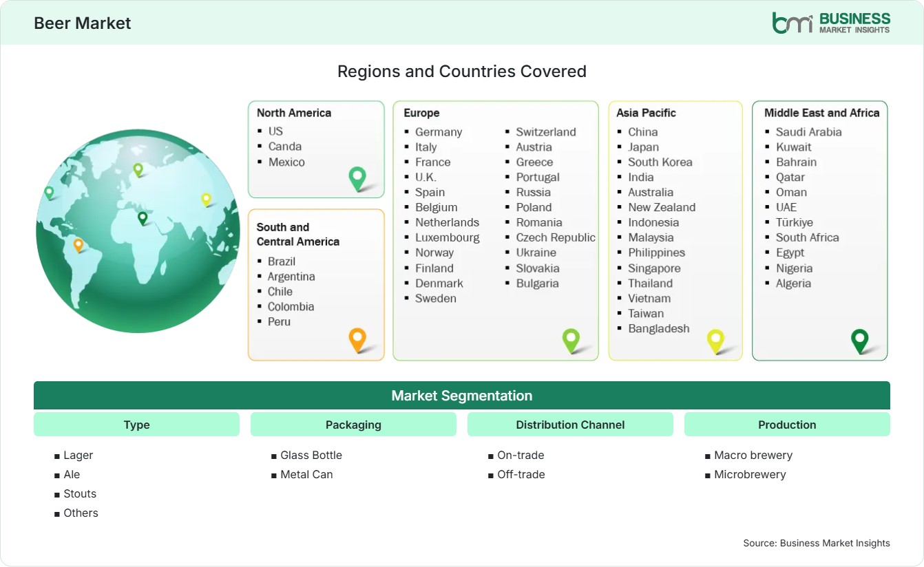Click 'Metal Can' under Packaging
The height and width of the screenshot is (567, 924).
click(x=306, y=474)
